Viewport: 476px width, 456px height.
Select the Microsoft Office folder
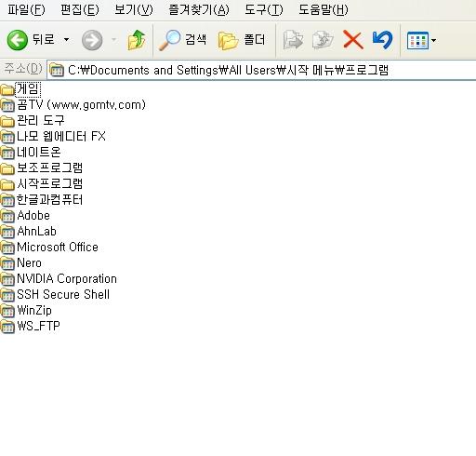tap(49, 248)
